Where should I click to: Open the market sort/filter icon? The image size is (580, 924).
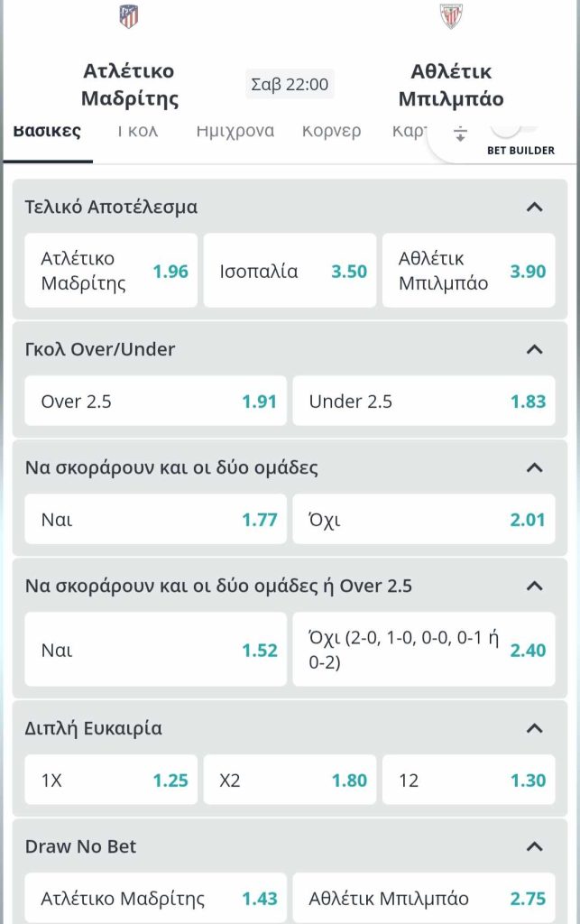pyautogui.click(x=460, y=134)
